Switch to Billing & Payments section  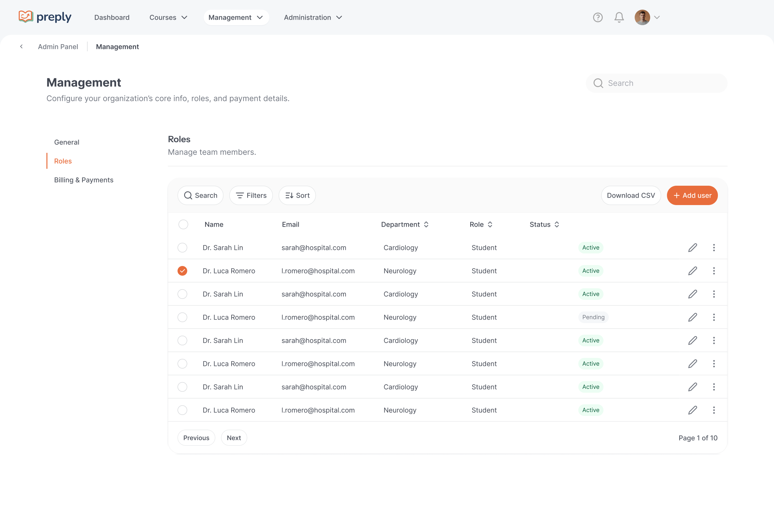(84, 180)
